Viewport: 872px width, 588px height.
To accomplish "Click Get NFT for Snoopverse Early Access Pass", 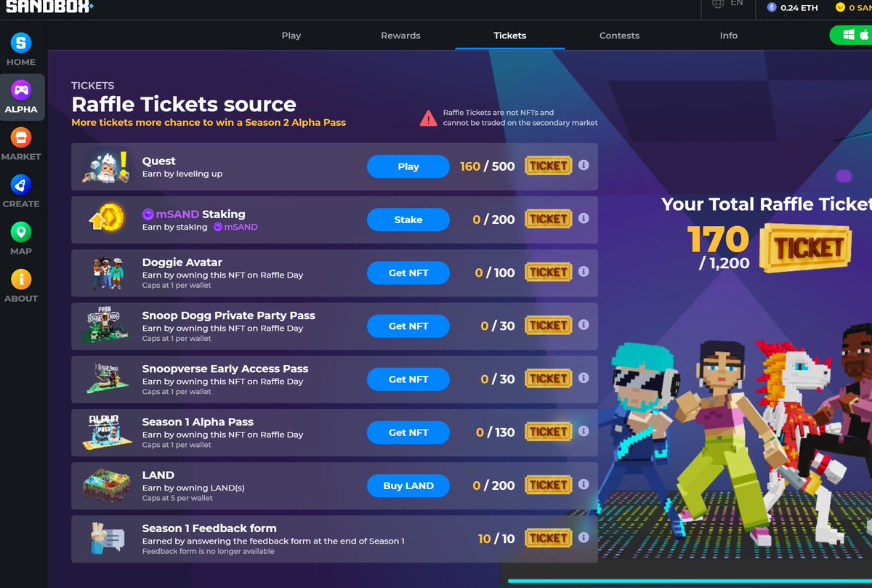I will pos(408,379).
